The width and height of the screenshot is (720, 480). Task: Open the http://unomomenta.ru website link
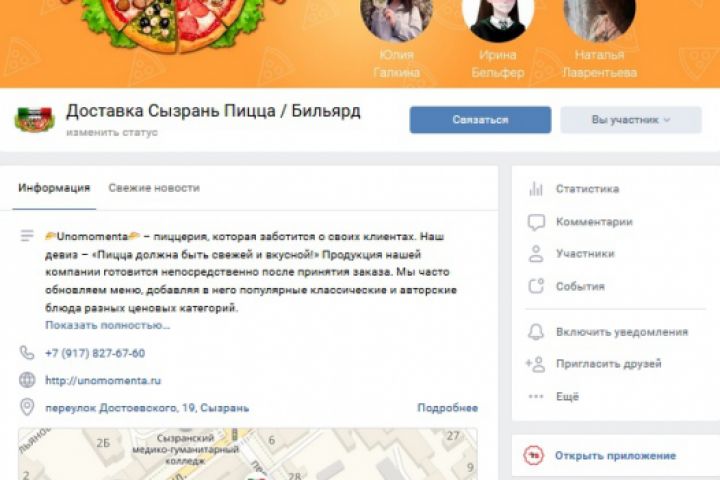tap(103, 380)
